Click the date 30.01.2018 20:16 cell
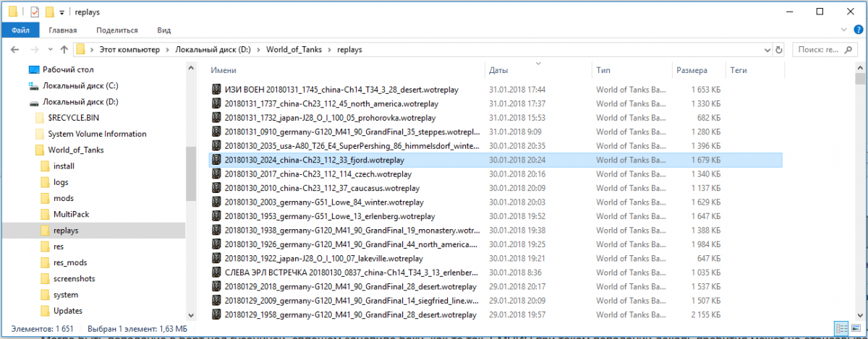868x339 pixels. [517, 174]
